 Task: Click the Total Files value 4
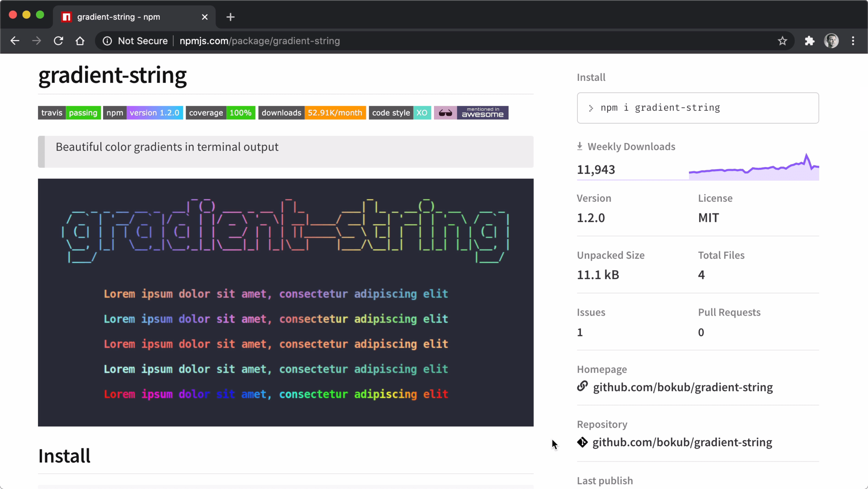(701, 275)
